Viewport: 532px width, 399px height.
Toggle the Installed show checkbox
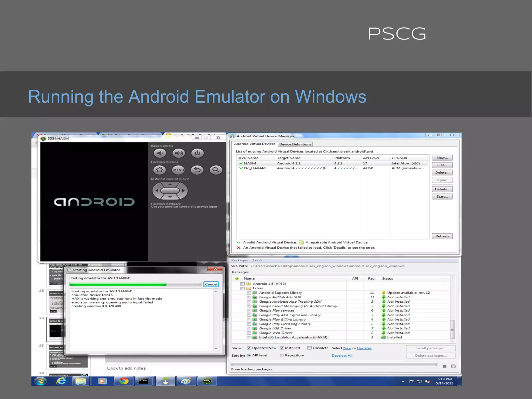click(x=282, y=348)
